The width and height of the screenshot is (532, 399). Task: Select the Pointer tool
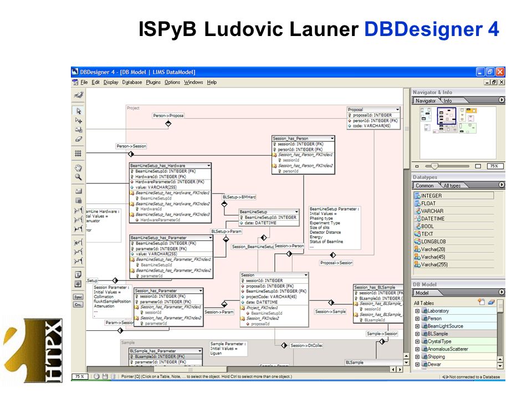click(x=78, y=111)
